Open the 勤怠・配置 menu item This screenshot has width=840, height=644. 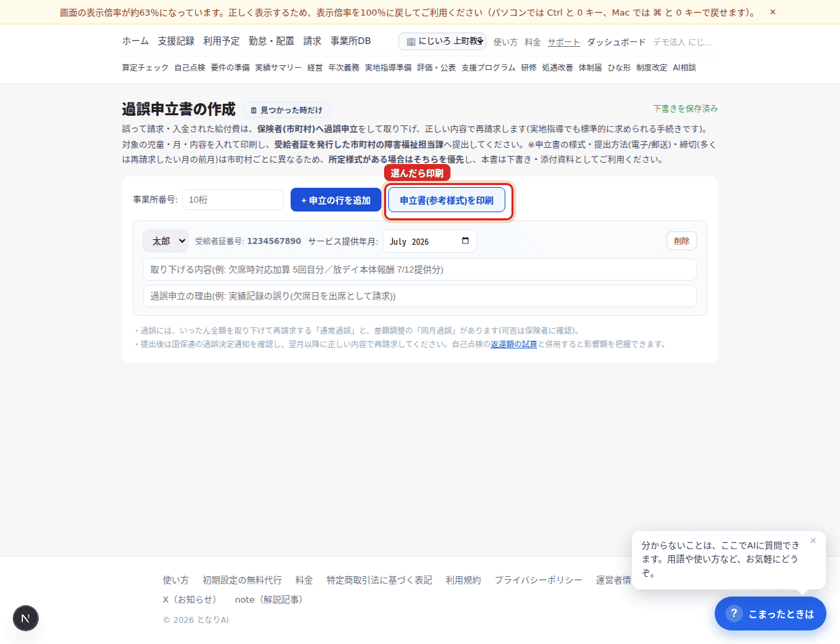point(272,41)
